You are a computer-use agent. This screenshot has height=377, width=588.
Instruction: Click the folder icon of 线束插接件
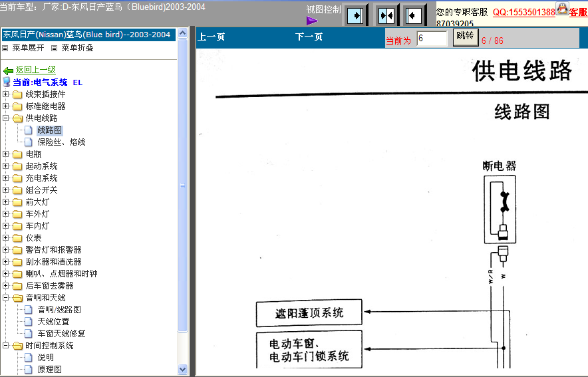click(x=17, y=94)
